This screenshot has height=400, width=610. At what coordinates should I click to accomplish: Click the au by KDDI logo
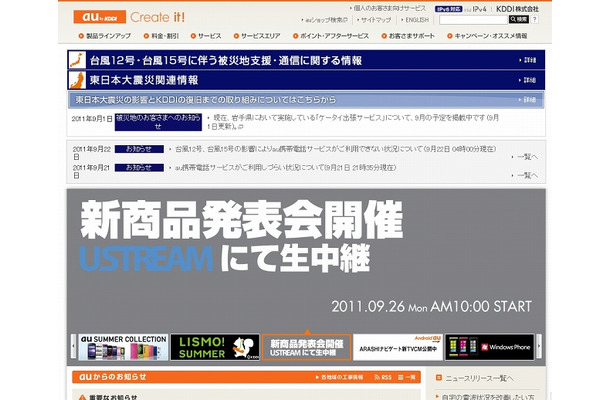point(100,17)
